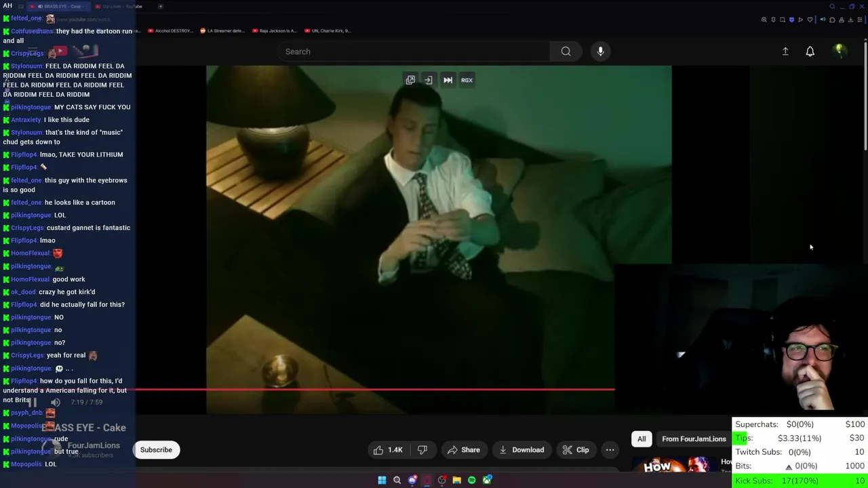Click browser toolbar zoom magnifier icon
This screenshot has height=488, width=868.
click(764, 20)
